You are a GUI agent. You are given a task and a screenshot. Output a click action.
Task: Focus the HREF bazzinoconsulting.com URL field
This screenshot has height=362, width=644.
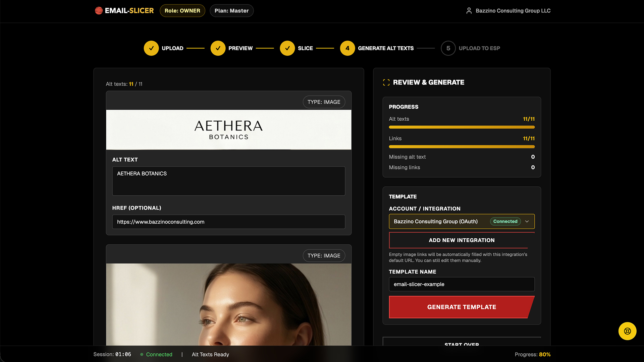(x=228, y=222)
